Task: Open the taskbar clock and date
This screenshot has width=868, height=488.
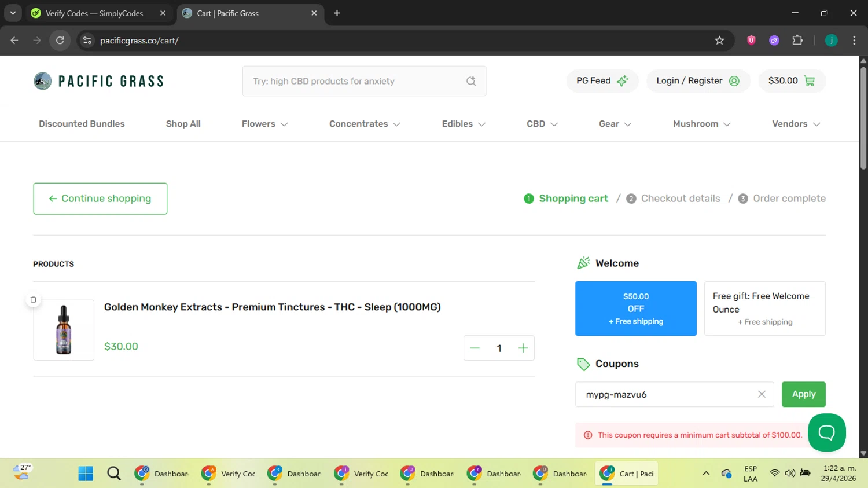Action: point(839,474)
